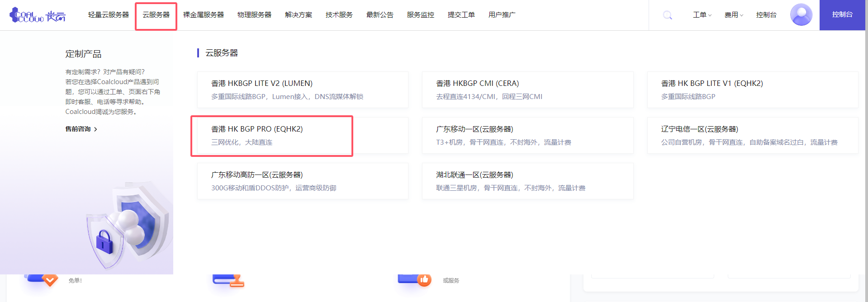Select the 云服务器 menu tab
The image size is (868, 302).
click(156, 15)
